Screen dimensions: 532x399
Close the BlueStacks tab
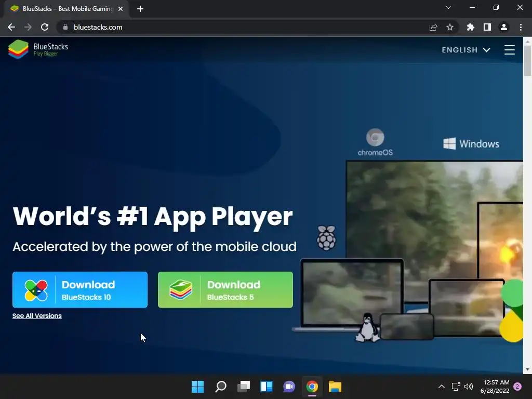121,9
